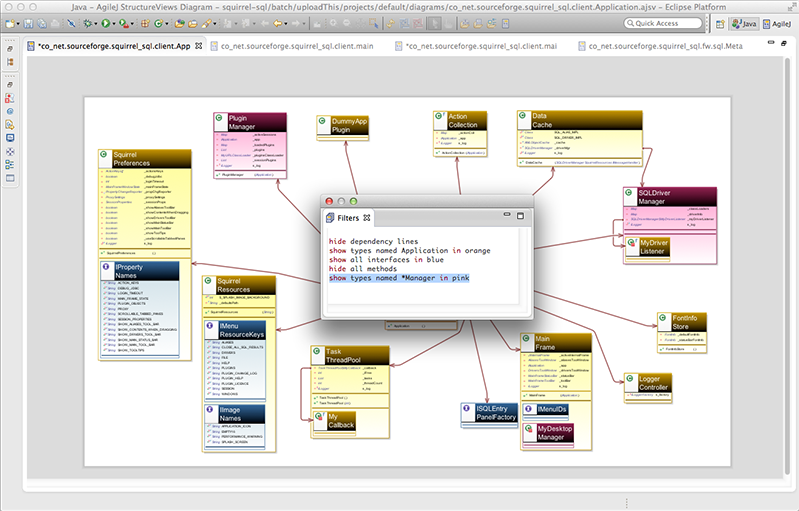799x511 pixels.
Task: Click the Run External Tools icon
Action: (124, 23)
